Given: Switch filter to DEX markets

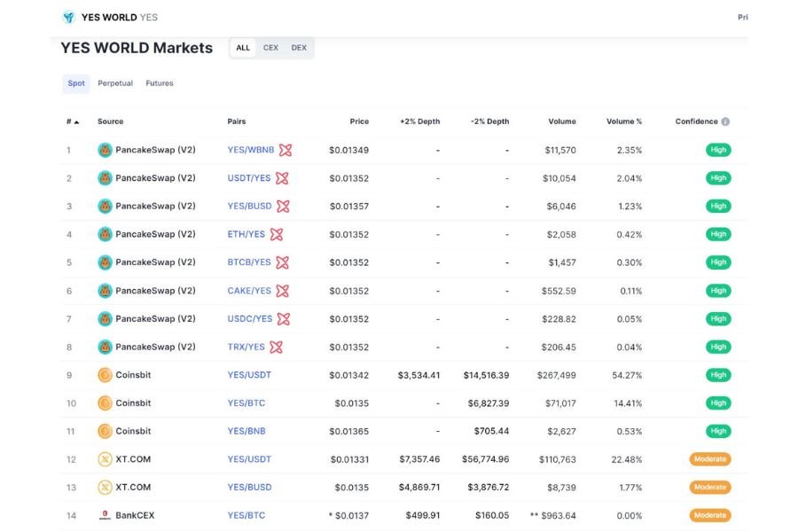Looking at the screenshot, I should pos(299,48).
